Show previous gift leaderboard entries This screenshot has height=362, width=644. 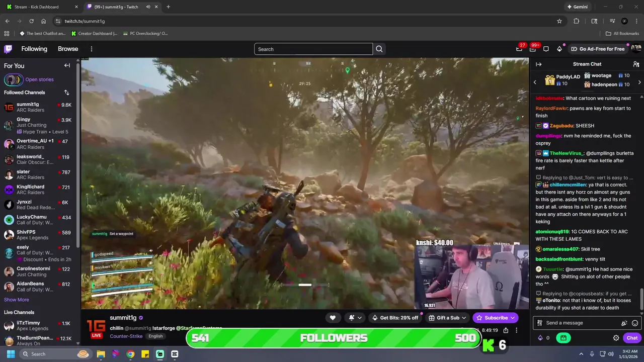(x=535, y=82)
